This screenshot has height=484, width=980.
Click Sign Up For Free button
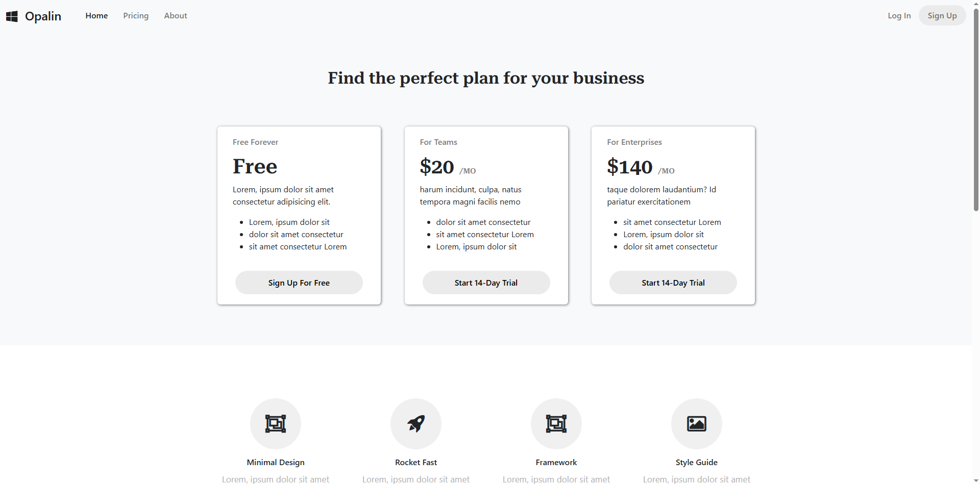[299, 283]
